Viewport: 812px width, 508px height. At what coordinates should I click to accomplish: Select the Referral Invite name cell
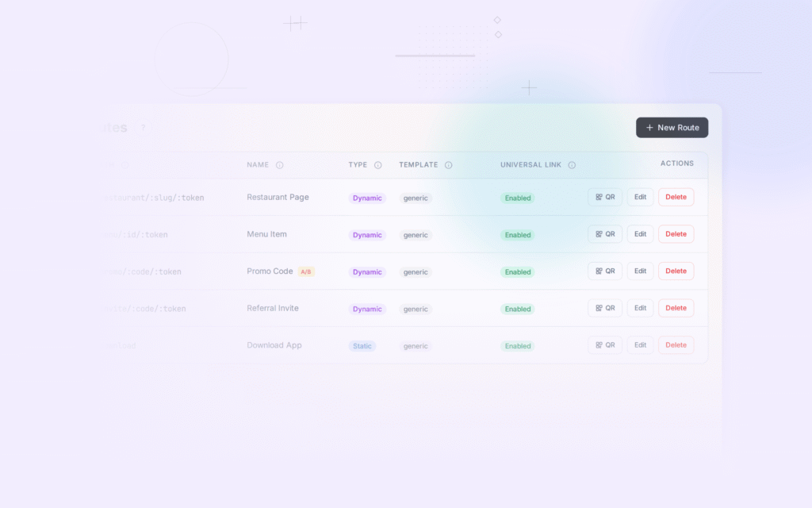point(273,308)
